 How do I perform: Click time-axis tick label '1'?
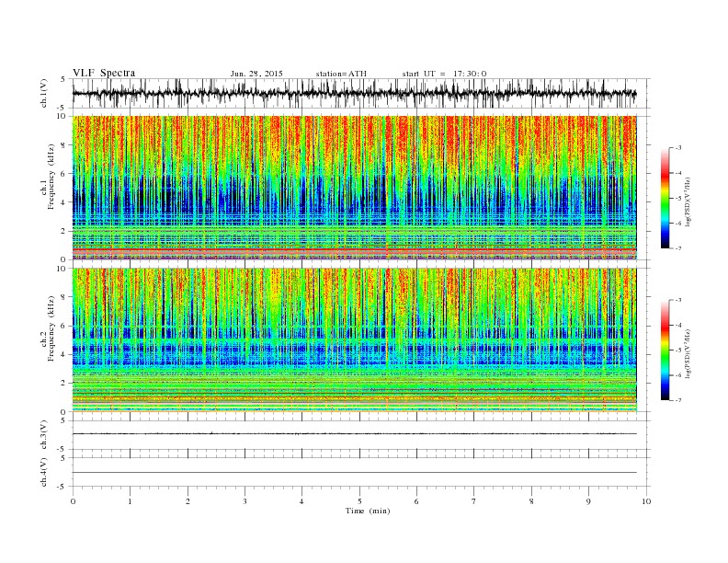tap(130, 501)
